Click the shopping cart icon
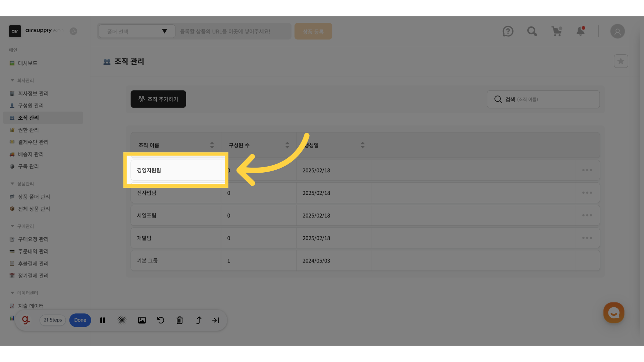 click(x=556, y=32)
